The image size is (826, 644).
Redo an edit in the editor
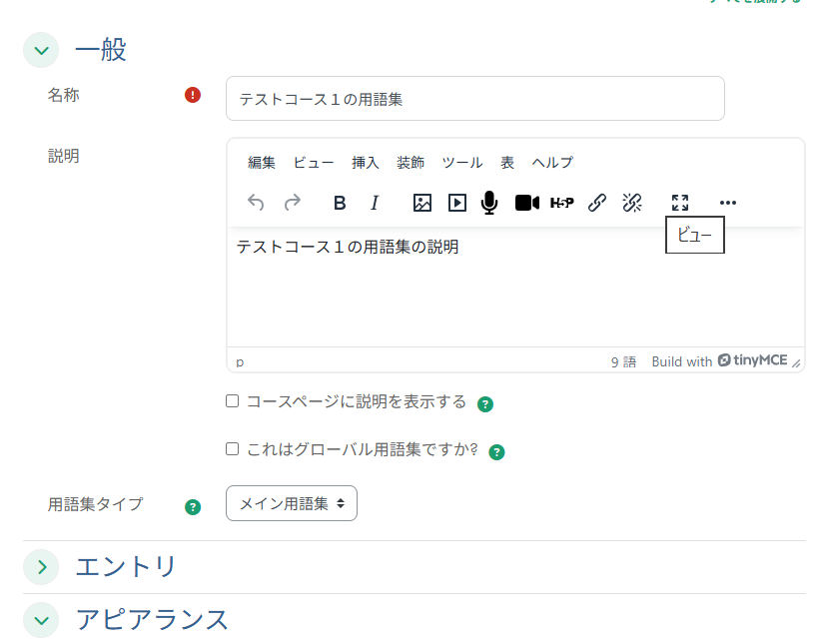tap(292, 203)
